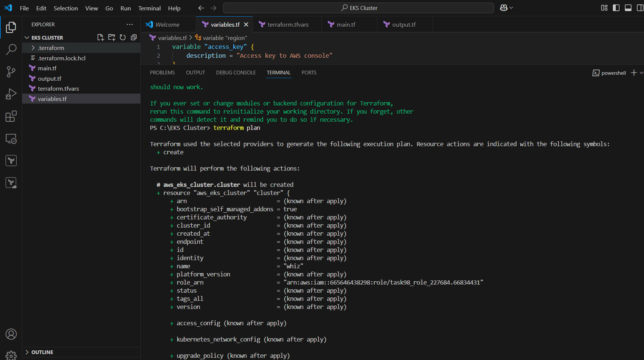Open the terminal launch profile dropdown
644x360 pixels.
click(641, 73)
